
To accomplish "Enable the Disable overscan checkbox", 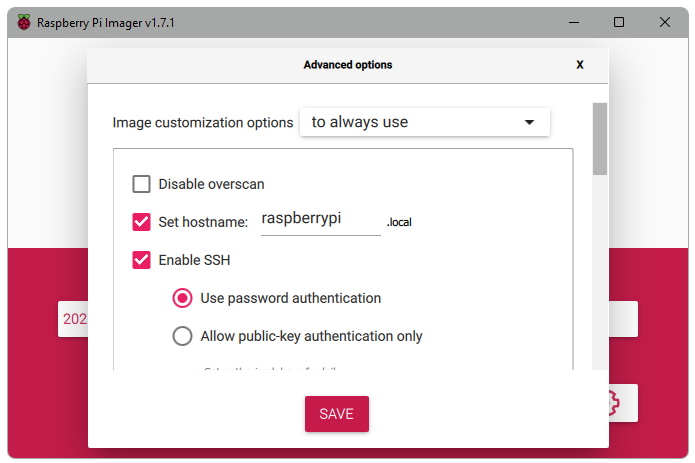I will pos(142,184).
